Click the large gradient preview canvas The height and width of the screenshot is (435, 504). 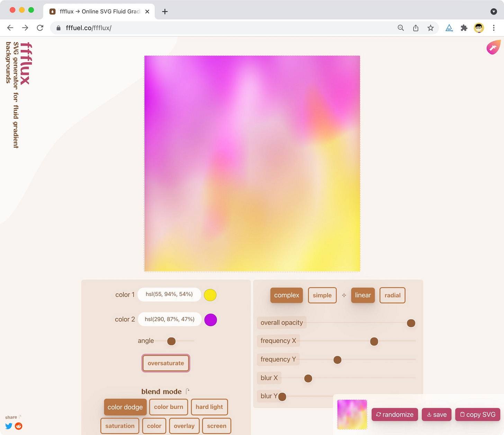[x=252, y=163]
